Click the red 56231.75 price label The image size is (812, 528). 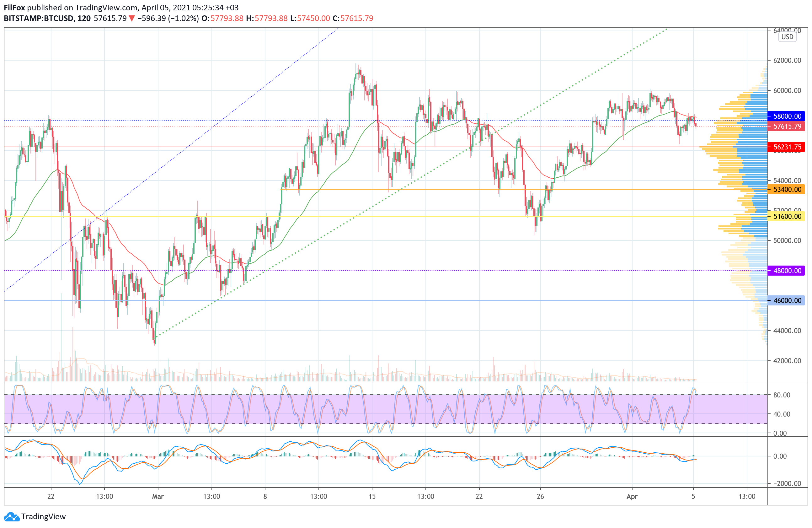(x=786, y=147)
